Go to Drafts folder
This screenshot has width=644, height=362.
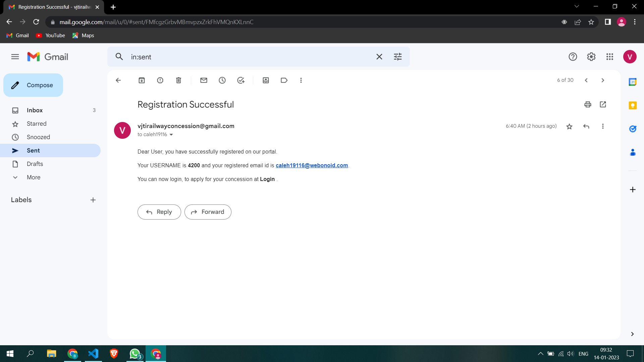(35, 164)
